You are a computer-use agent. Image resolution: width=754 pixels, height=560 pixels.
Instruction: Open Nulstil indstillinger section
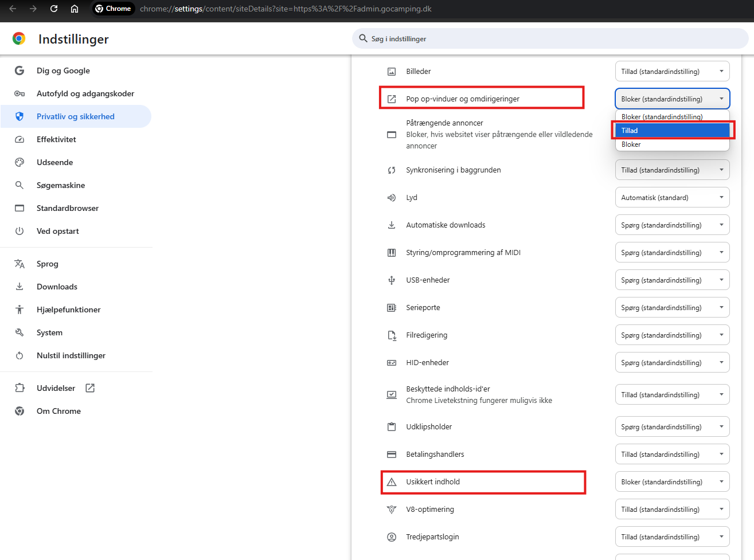[x=71, y=355]
